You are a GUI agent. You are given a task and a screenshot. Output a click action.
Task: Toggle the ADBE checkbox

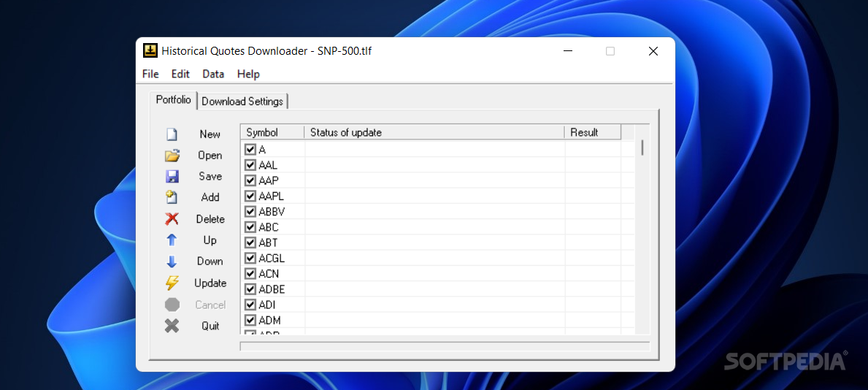coord(250,289)
